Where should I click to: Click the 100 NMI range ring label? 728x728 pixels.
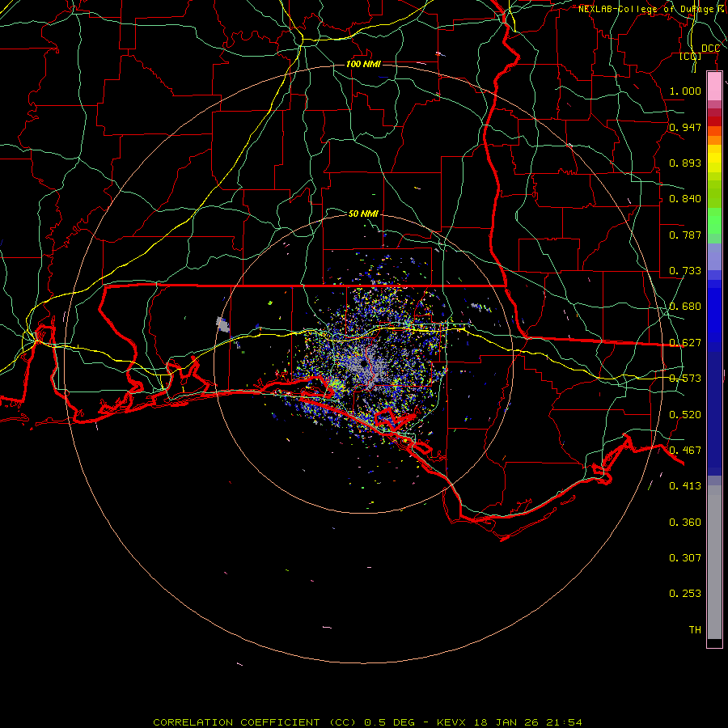(x=363, y=64)
